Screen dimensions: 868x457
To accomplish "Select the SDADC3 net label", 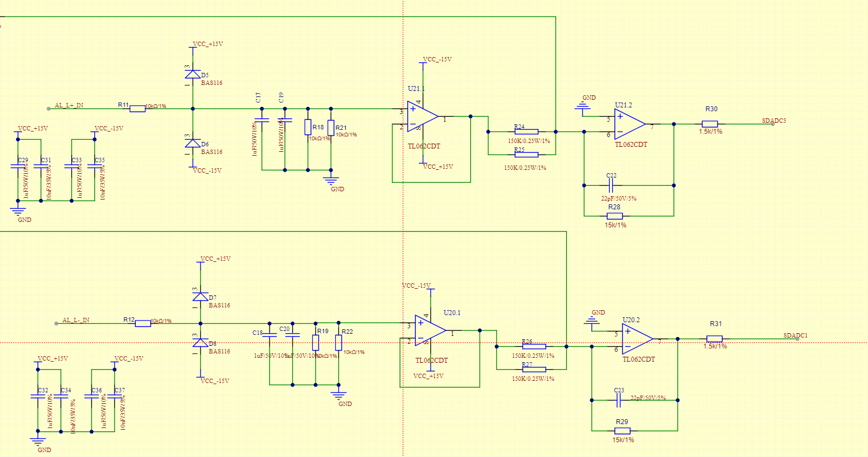I will click(774, 121).
